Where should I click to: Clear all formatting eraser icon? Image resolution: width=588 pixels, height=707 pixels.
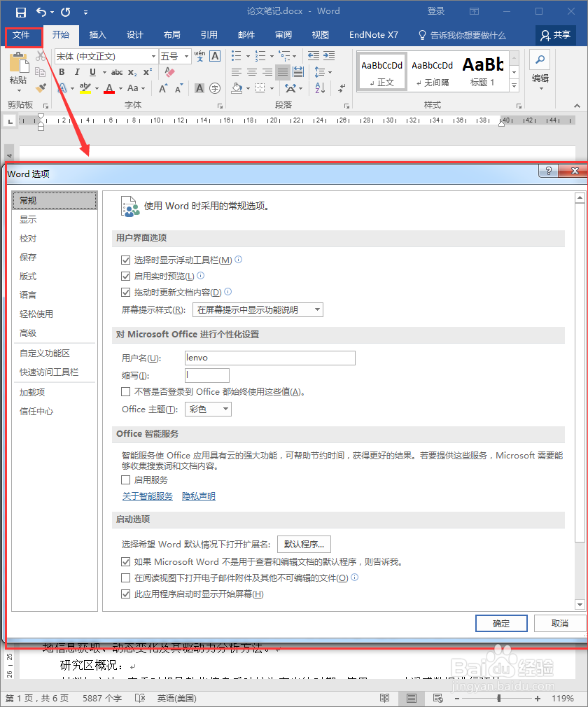169,72
